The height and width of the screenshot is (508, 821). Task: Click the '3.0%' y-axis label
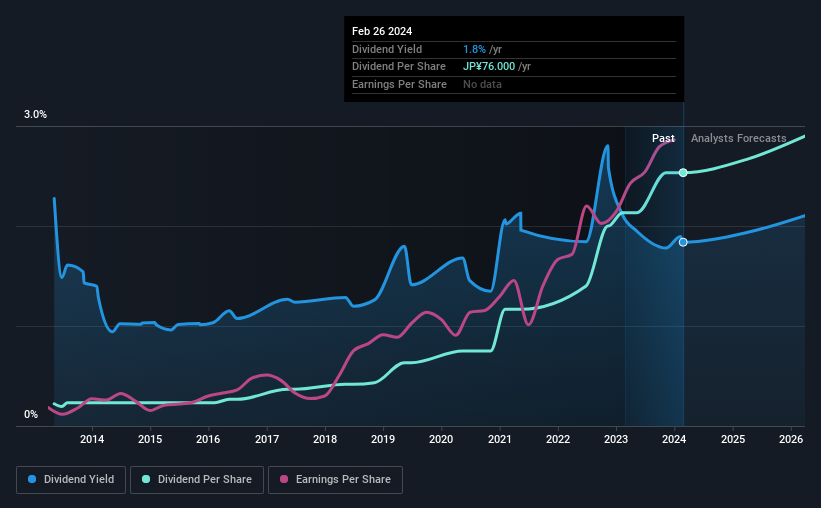(x=35, y=115)
